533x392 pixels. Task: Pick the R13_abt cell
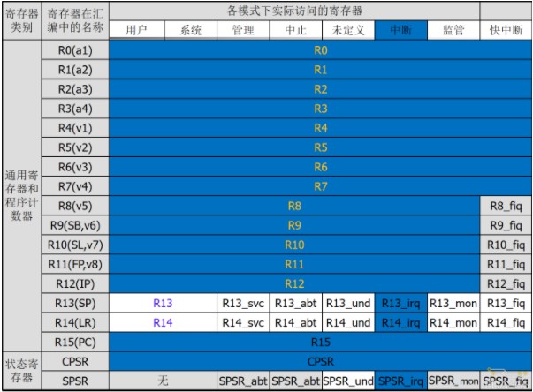click(x=296, y=303)
